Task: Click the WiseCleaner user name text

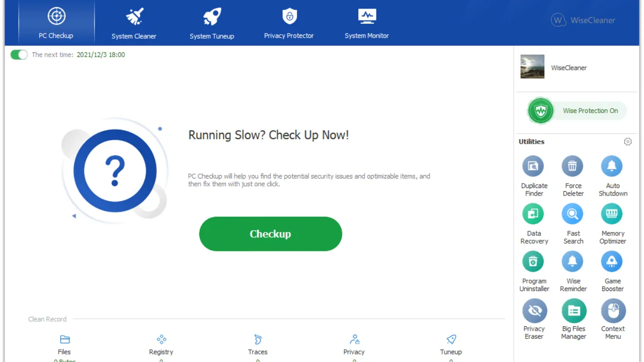Action: [569, 68]
